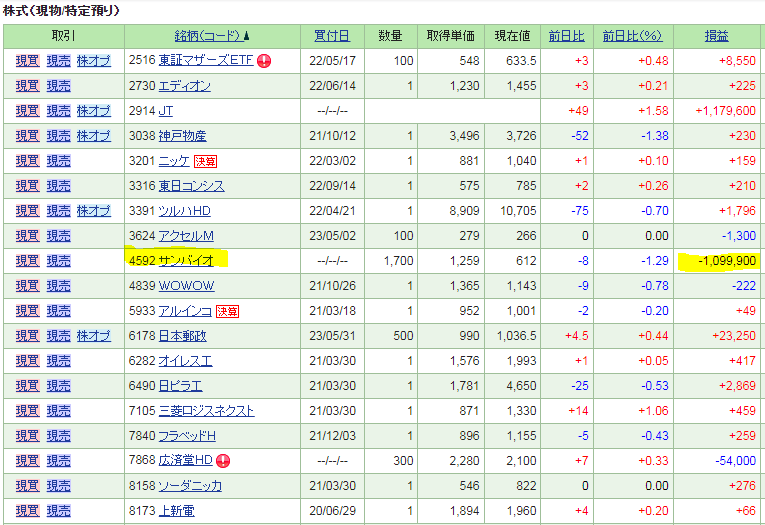
Task: Open the JT stock link
Action: click(166, 111)
